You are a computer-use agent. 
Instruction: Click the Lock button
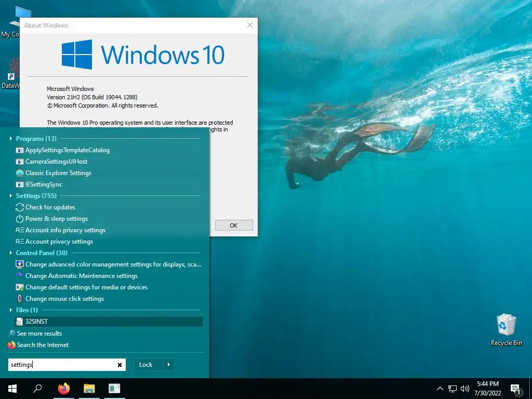(x=146, y=365)
